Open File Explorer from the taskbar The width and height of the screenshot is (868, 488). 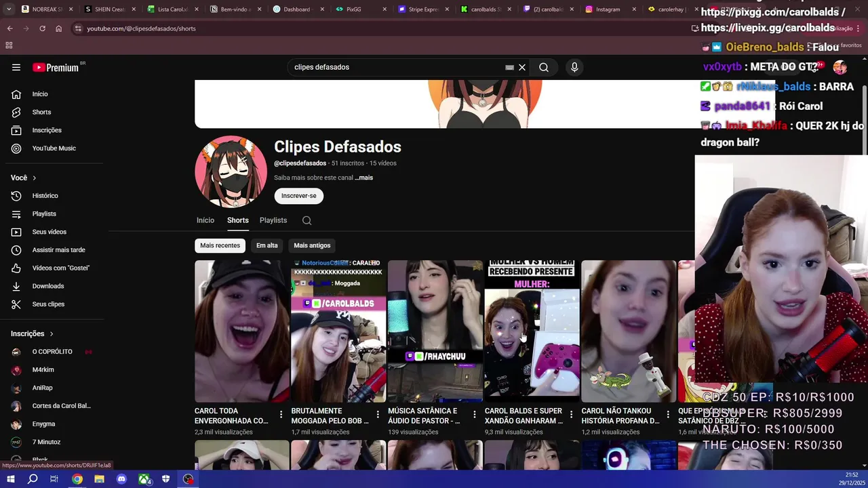click(99, 479)
